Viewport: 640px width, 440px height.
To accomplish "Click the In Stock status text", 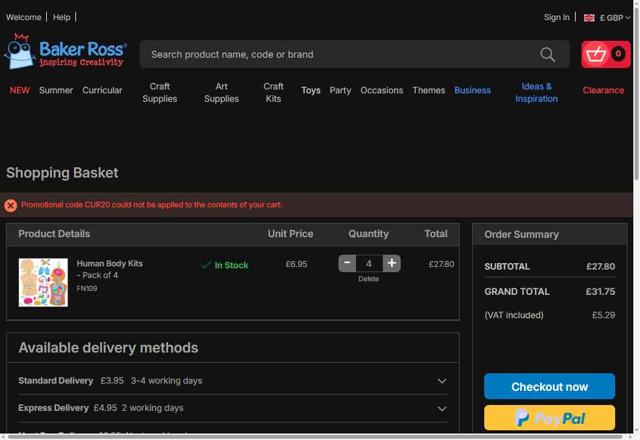I will 231,265.
